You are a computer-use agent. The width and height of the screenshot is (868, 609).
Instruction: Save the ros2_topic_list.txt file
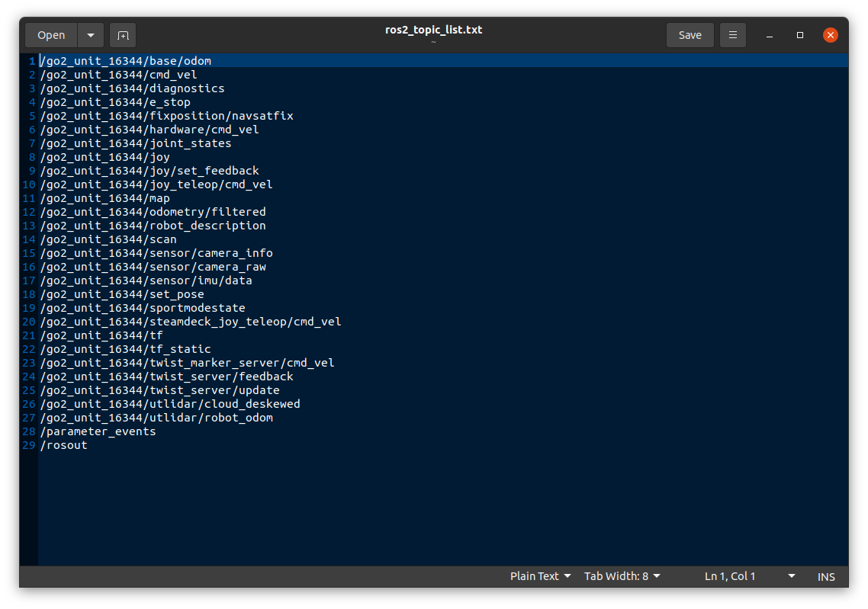tap(690, 35)
